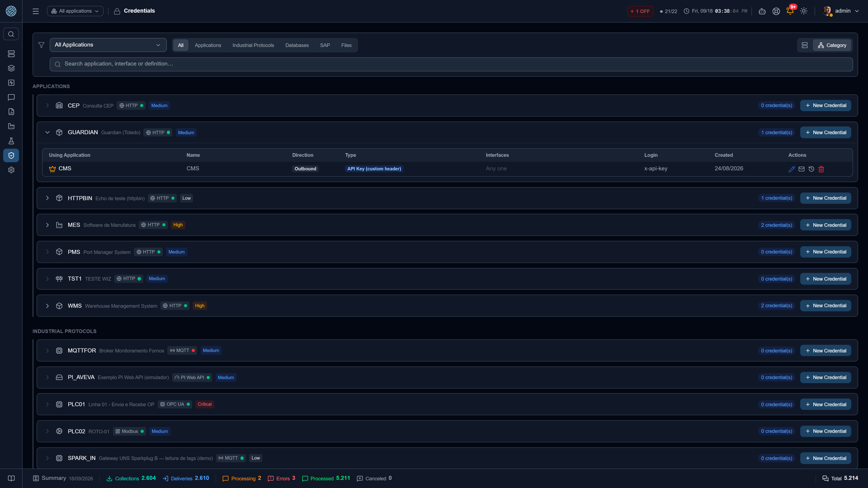Open the All Applications filter combo box
This screenshot has width=868, height=488.
tap(108, 45)
